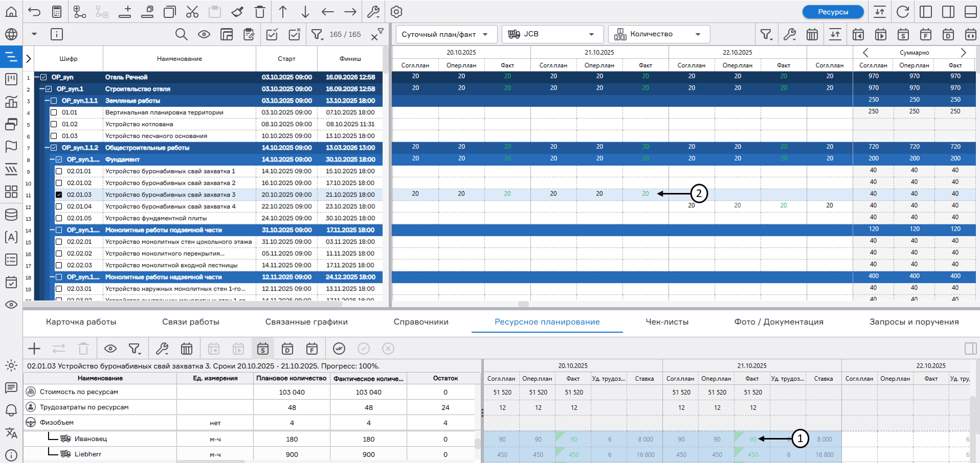Click the scissors cut icon
The width and height of the screenshot is (980, 463).
pos(192,12)
